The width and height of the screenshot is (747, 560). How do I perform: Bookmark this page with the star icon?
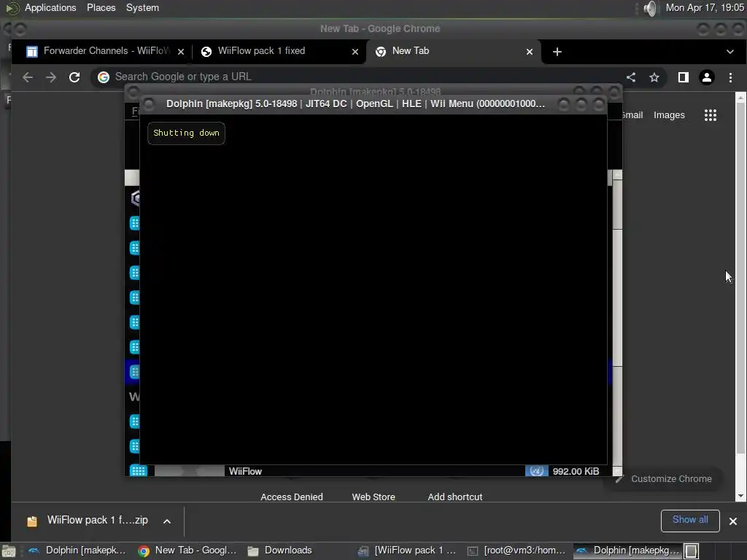[x=654, y=77]
